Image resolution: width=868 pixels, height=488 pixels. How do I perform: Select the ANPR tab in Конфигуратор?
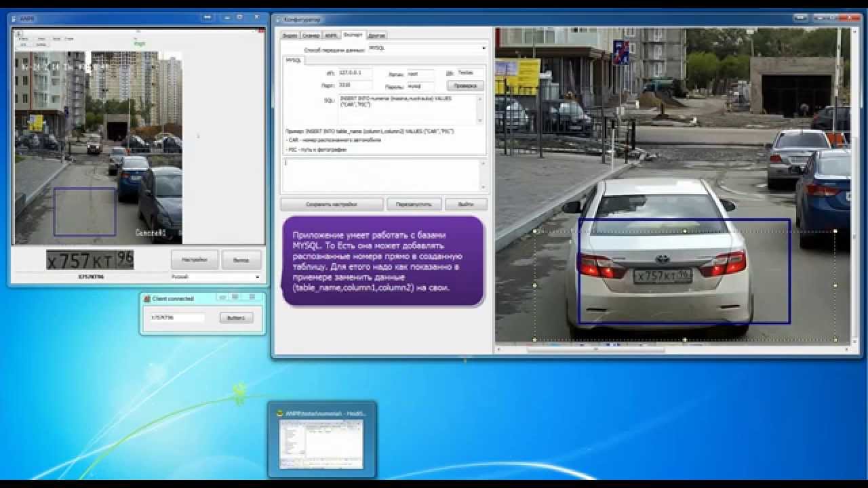pos(331,35)
